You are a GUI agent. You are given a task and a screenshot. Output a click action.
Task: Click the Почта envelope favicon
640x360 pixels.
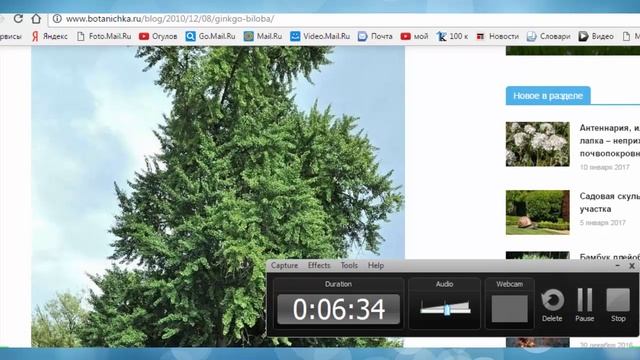[x=362, y=36]
